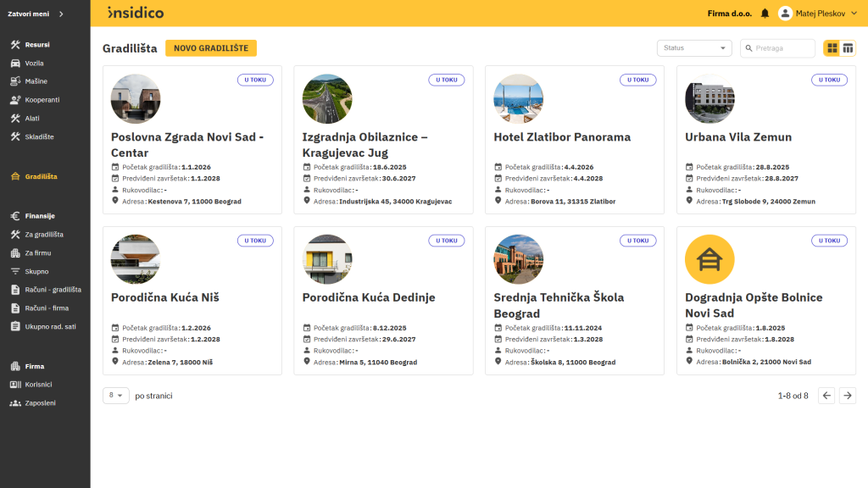Open Za firmu menu item
This screenshot has width=868, height=488.
37,252
